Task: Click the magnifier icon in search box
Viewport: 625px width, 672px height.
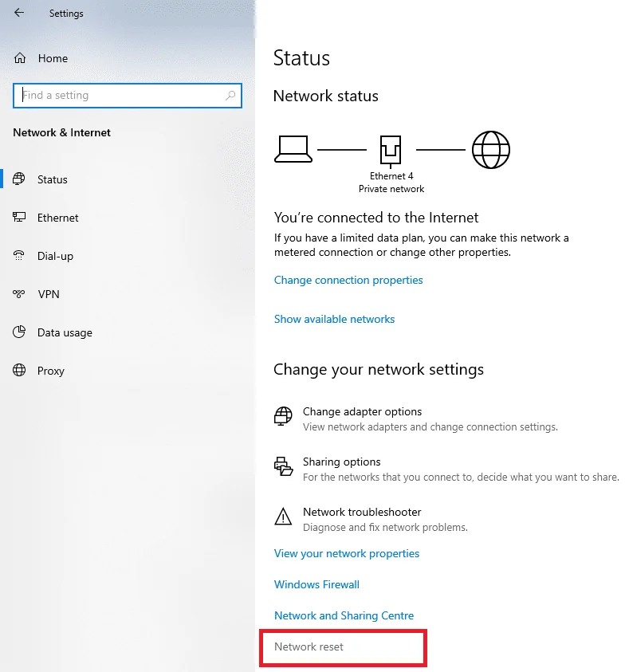Action: (x=230, y=95)
